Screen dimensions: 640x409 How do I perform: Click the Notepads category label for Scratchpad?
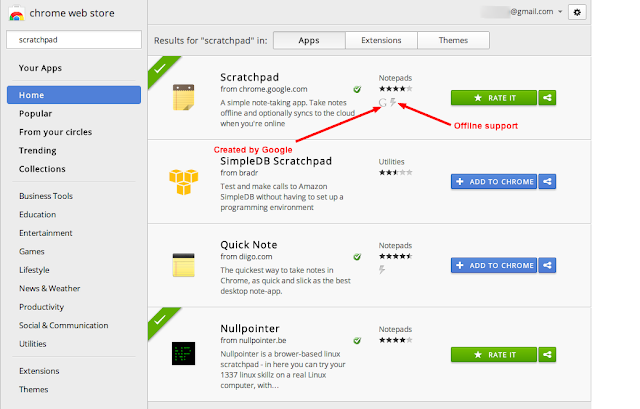point(395,78)
